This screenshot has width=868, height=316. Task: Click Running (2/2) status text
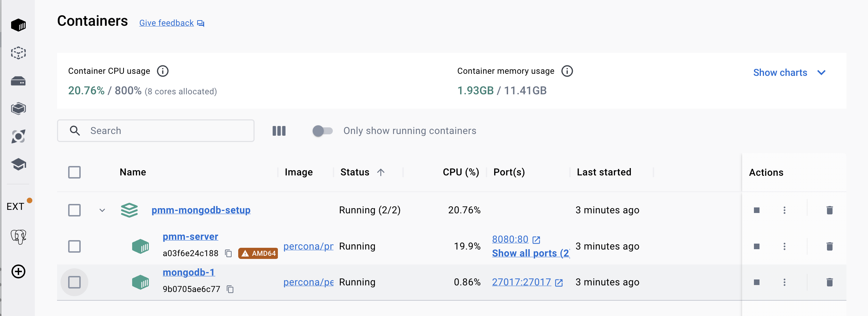370,210
